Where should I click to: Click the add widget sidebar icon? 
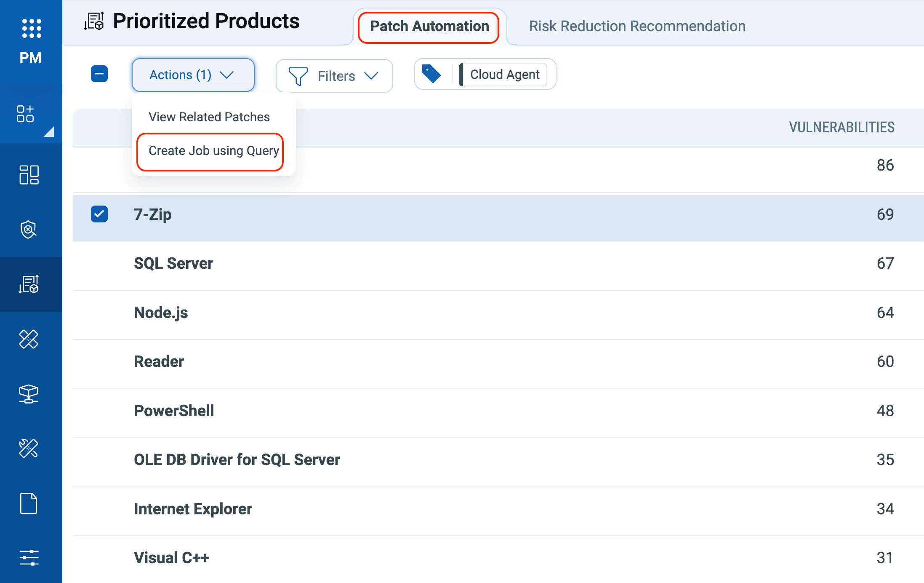click(x=25, y=114)
